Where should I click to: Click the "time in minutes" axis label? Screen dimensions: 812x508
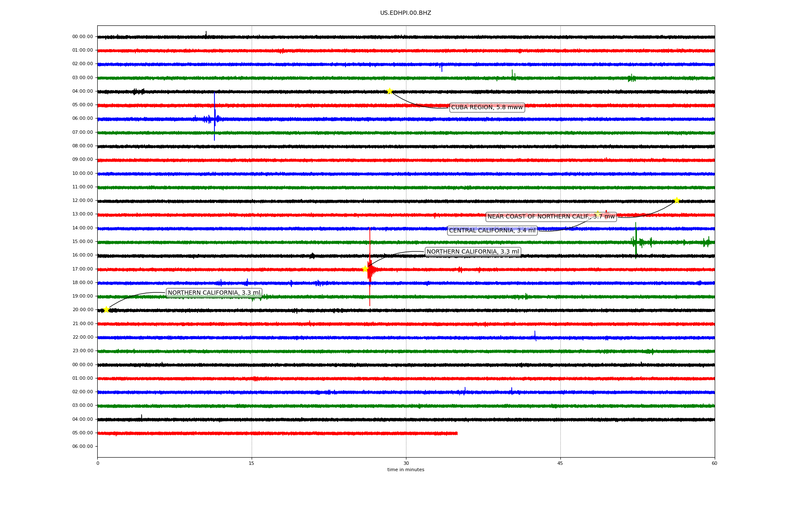tap(405, 470)
